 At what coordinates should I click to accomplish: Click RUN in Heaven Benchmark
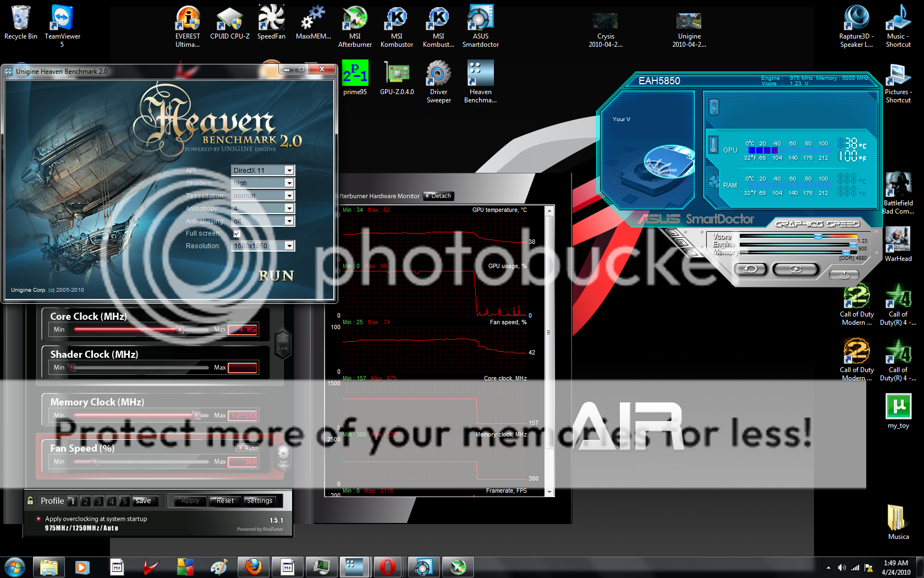tap(276, 276)
